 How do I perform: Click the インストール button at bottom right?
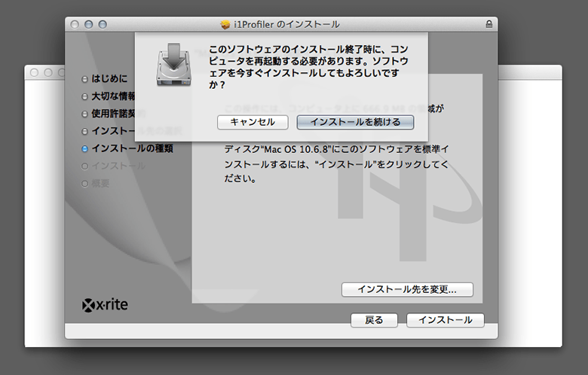445,320
